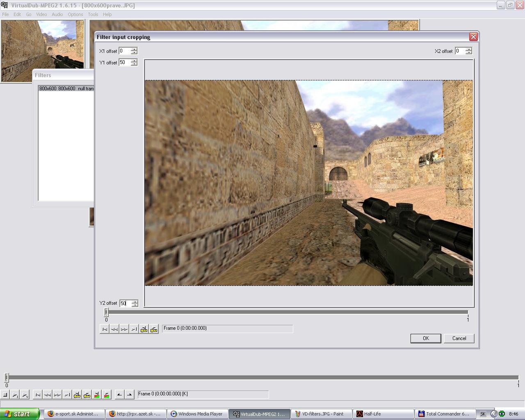Click the Stop button in main toolbar
The width and height of the screenshot is (525, 420).
pos(5,395)
